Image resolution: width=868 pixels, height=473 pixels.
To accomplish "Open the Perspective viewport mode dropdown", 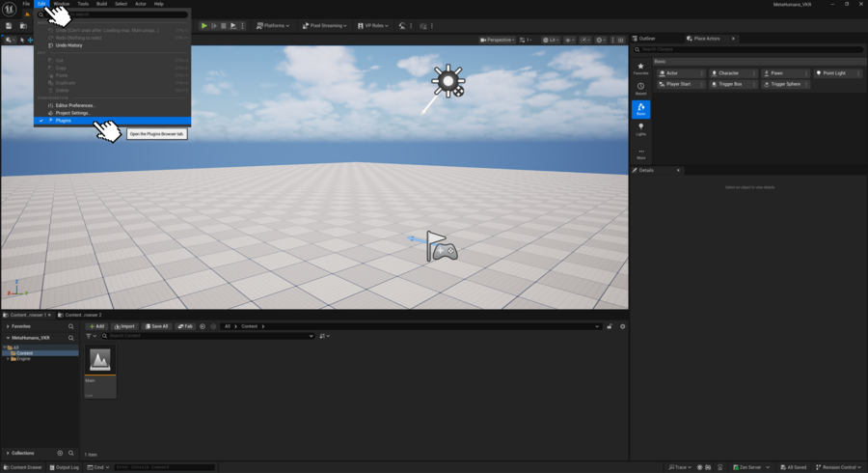I will [498, 40].
